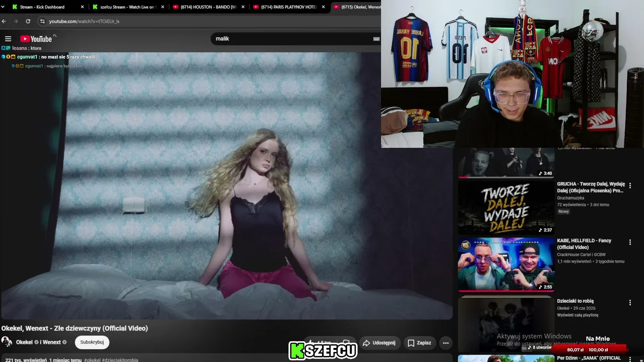This screenshot has width=644, height=362.
Task: Open options for GRUCHA Tworzę Dalej video
Action: click(x=630, y=186)
